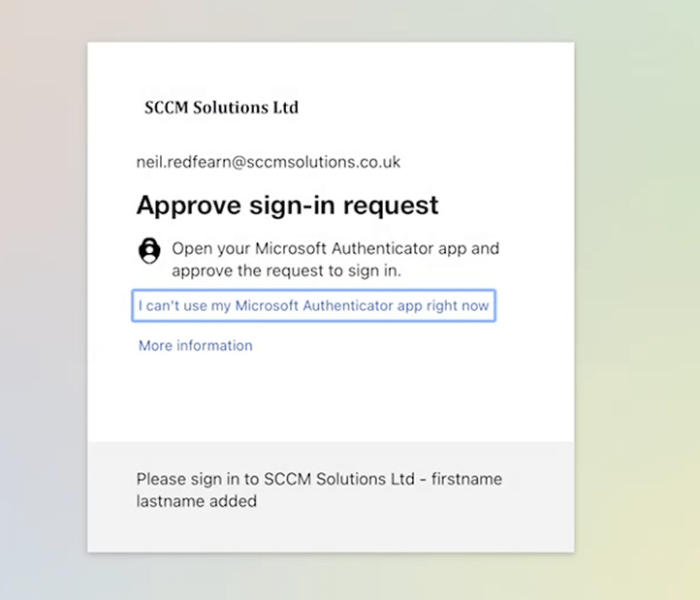700x600 pixels.
Task: Choose "I can't use my Microsoft Authenticator app"
Action: point(313,306)
